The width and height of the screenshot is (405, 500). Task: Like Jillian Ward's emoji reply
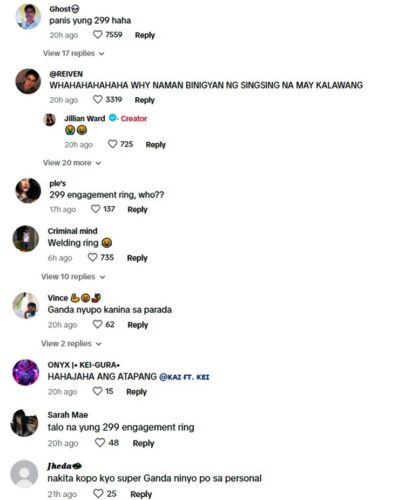click(x=112, y=144)
